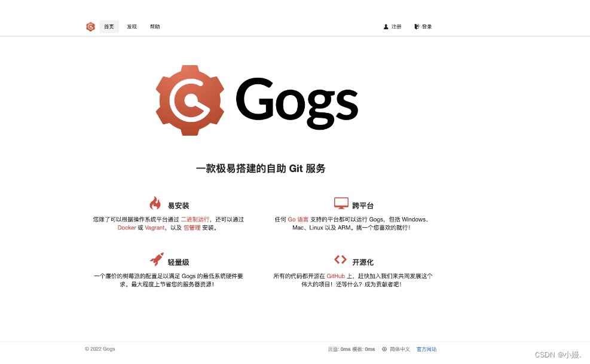Screen dimensions: 590x364
Task: Open the Vagrant link
Action: [155, 228]
